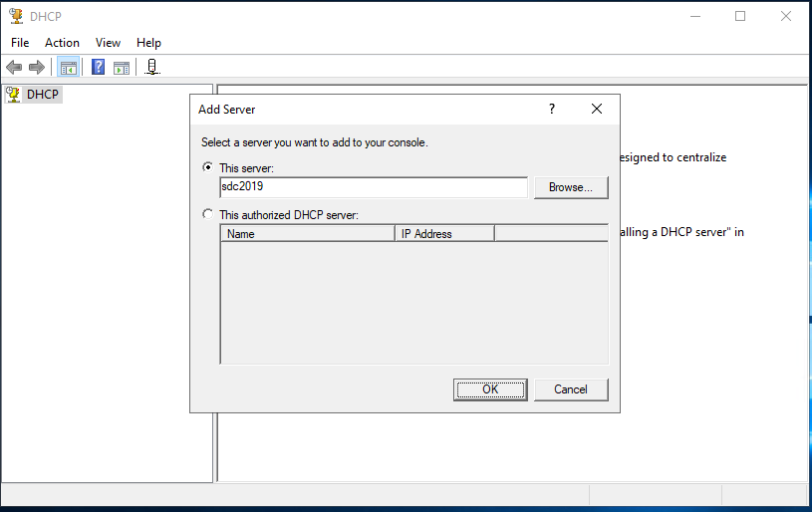The image size is (812, 512).
Task: Toggle Show/Hide Action Pane icon
Action: [x=121, y=68]
